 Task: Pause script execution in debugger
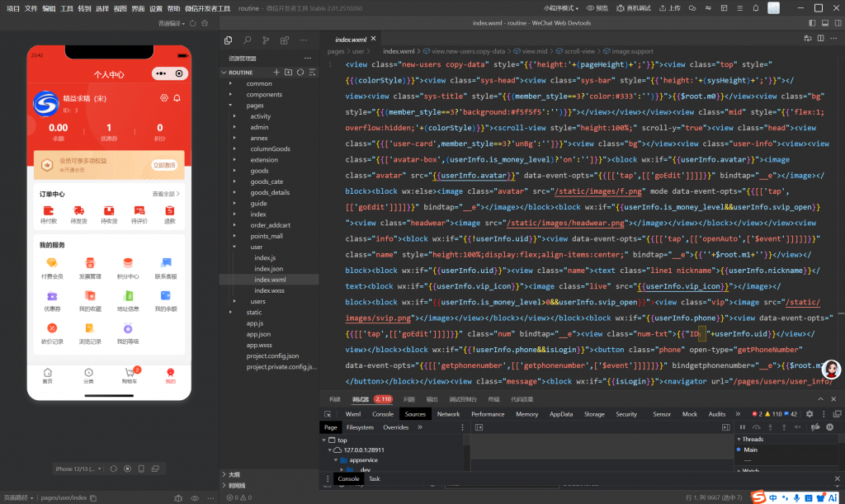pyautogui.click(x=743, y=427)
